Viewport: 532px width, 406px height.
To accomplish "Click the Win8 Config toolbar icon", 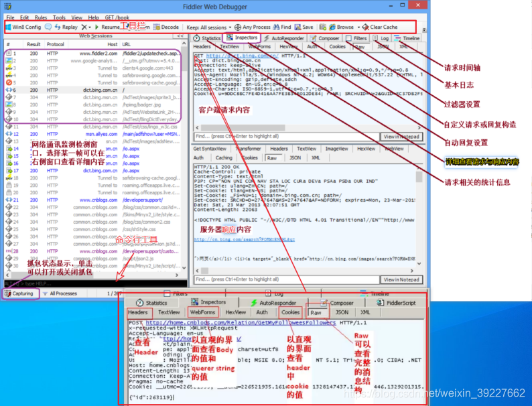I will [x=9, y=27].
